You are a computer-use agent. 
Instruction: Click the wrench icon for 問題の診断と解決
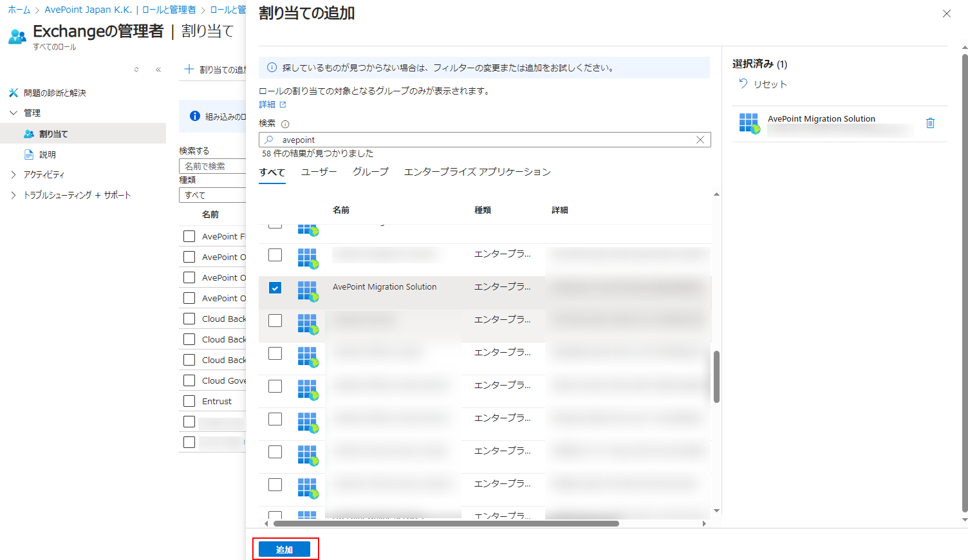coord(14,93)
